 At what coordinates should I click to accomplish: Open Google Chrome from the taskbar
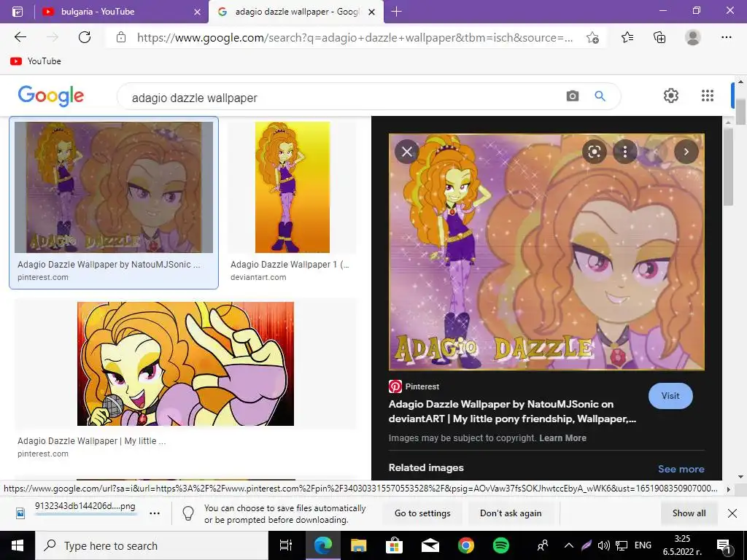[x=466, y=545]
